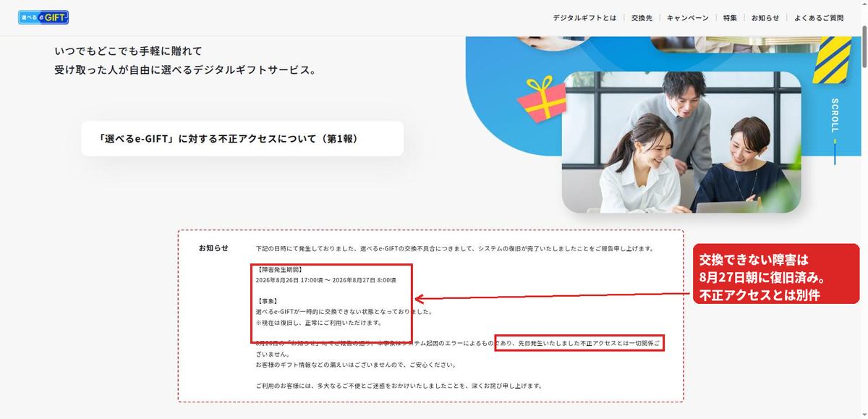This screenshot has width=868, height=419.
Task: Open the 交換先 menu item
Action: (x=642, y=18)
